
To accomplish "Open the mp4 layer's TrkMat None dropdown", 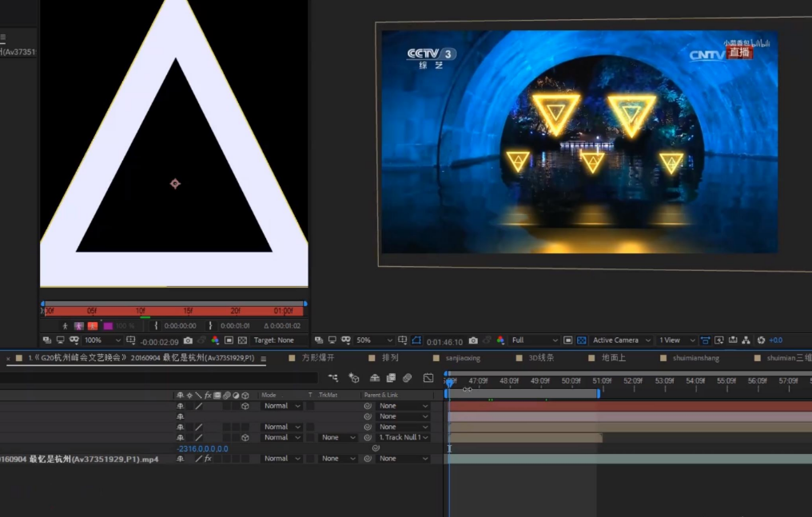I will (x=338, y=459).
